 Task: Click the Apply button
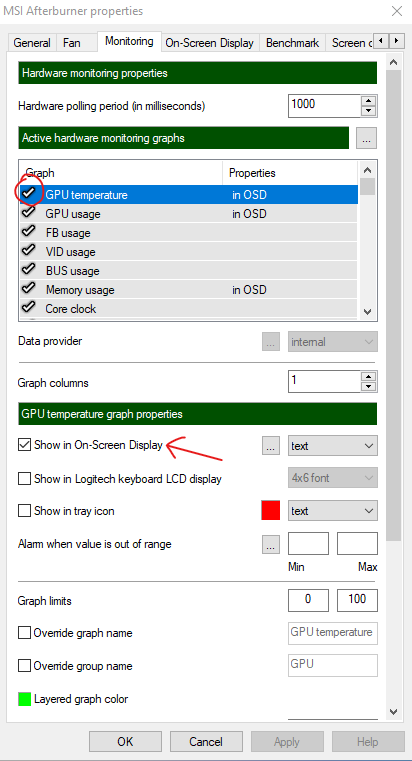pyautogui.click(x=287, y=742)
